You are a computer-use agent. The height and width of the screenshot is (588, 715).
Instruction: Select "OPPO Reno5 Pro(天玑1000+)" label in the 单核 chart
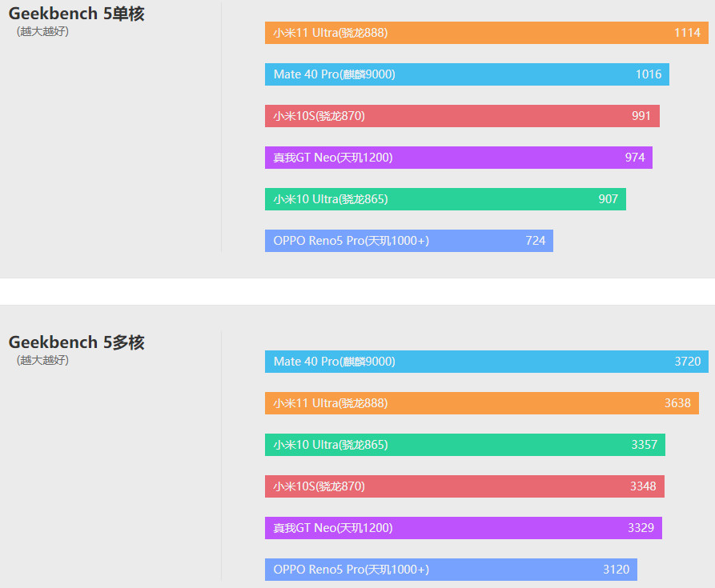click(x=351, y=241)
